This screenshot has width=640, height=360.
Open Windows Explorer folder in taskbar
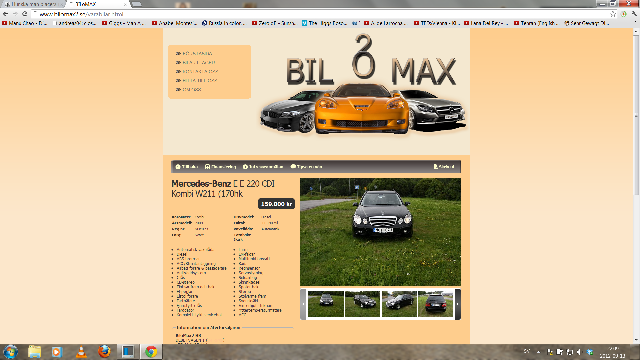35,351
